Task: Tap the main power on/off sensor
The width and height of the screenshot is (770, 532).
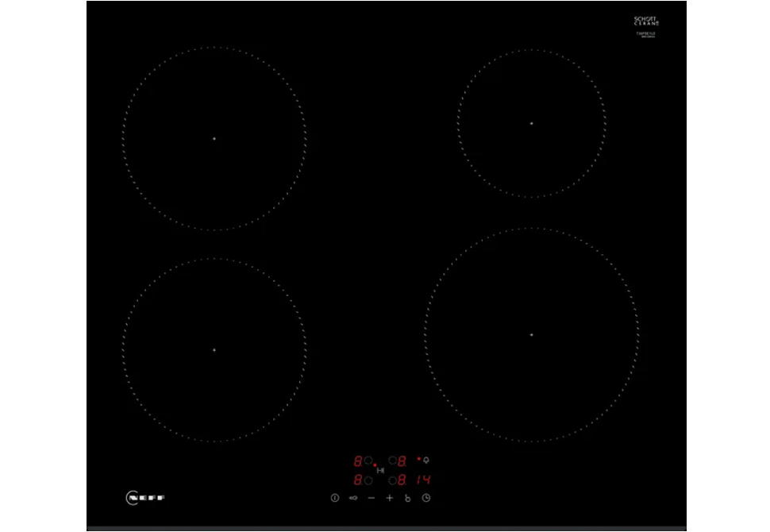Action: click(x=335, y=498)
